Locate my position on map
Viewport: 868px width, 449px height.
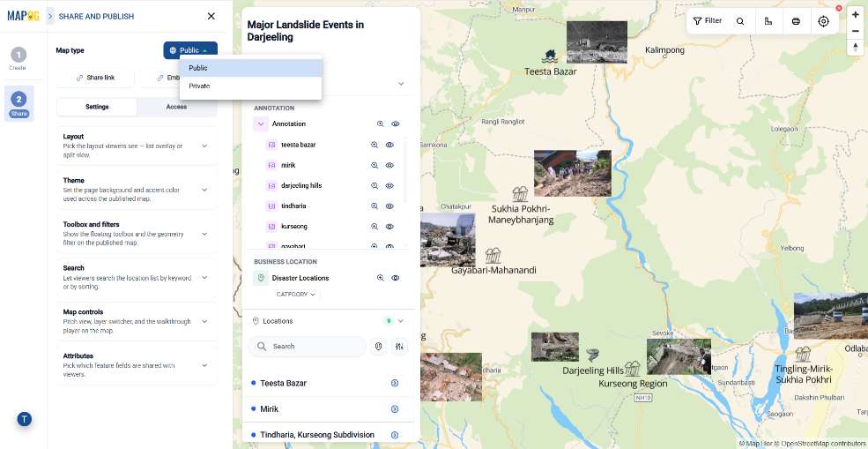(x=824, y=21)
